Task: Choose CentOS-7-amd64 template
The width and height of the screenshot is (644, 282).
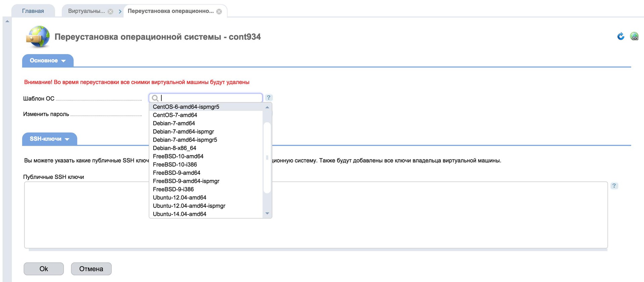Action: (x=206, y=115)
